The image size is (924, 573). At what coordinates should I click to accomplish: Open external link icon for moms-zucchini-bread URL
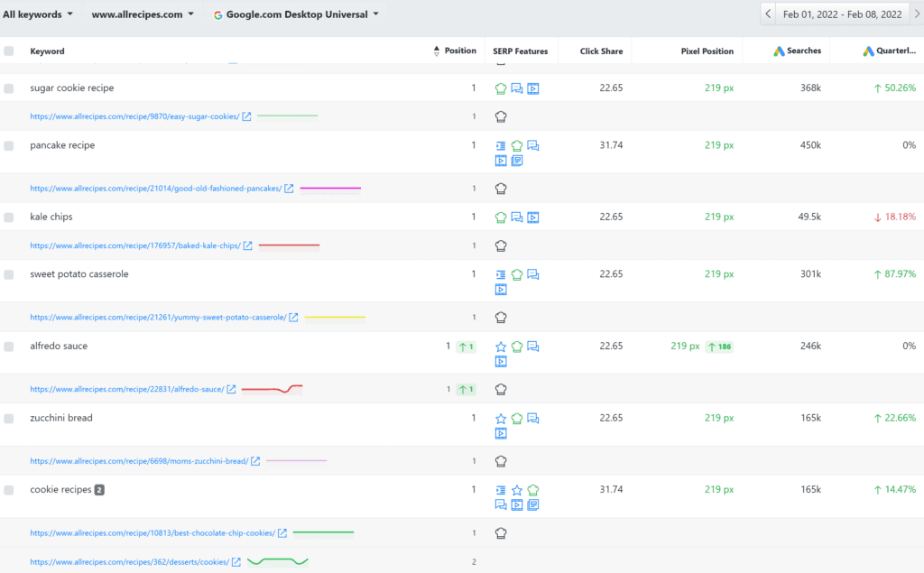(255, 461)
